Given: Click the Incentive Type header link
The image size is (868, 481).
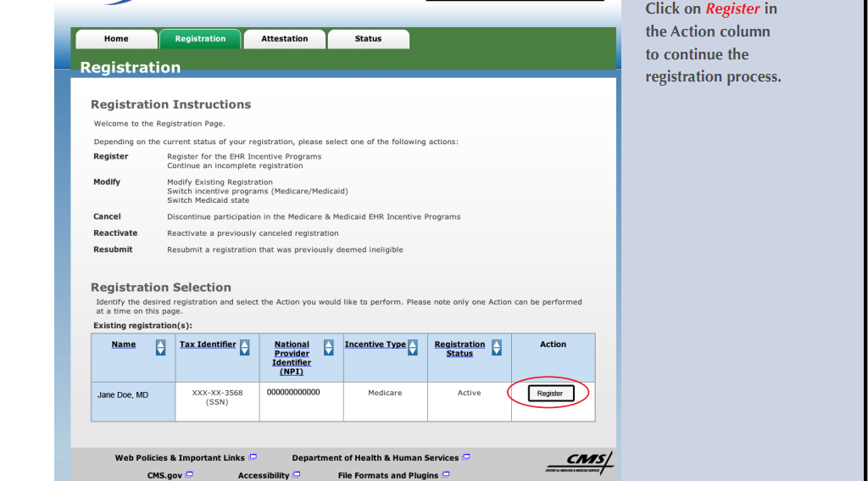Looking at the screenshot, I should coord(375,344).
